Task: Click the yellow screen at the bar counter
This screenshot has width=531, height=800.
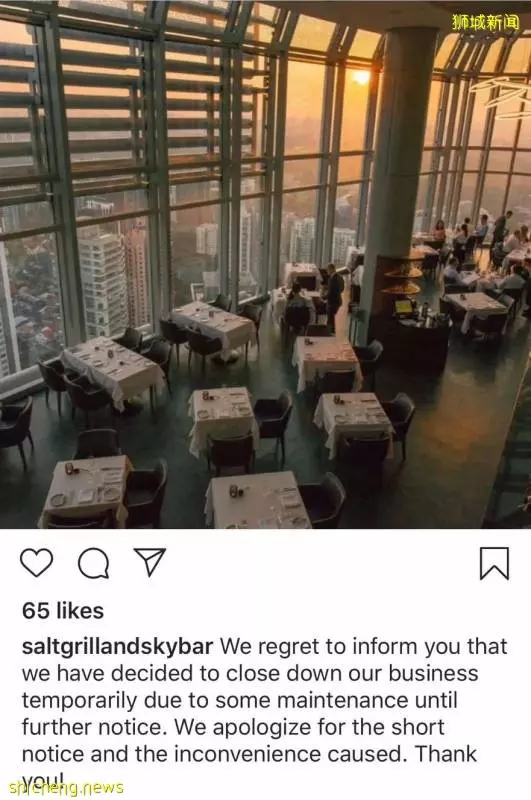Action: click(403, 307)
